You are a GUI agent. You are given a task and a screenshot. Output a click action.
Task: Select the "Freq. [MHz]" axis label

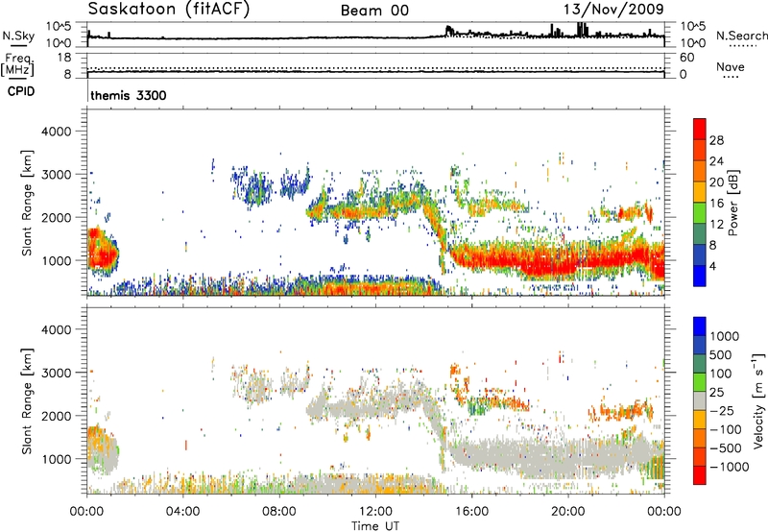tap(17, 64)
